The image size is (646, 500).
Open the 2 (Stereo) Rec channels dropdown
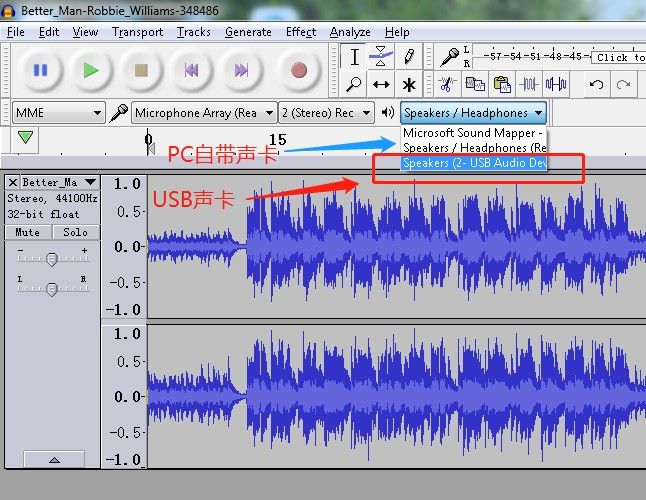326,112
